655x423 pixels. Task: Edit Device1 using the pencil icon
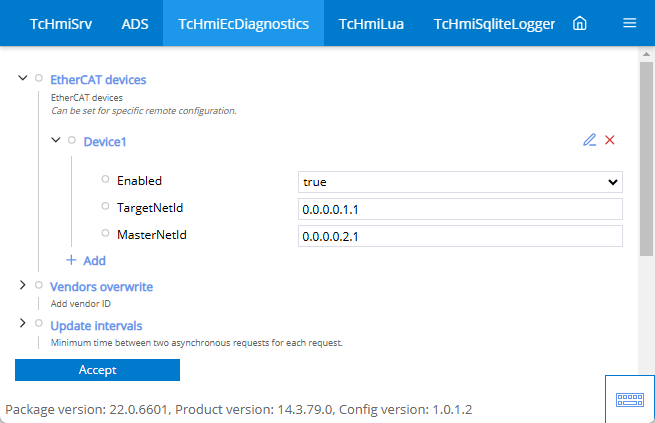tap(589, 140)
